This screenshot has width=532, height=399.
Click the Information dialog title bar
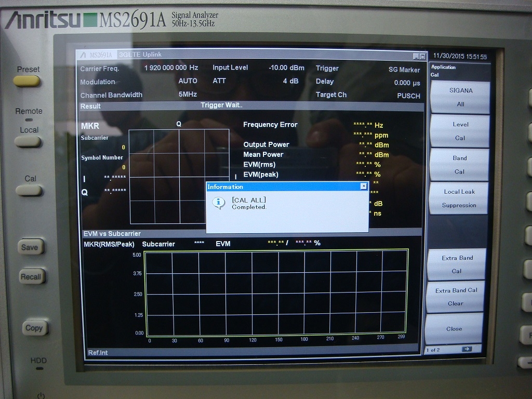click(x=287, y=187)
